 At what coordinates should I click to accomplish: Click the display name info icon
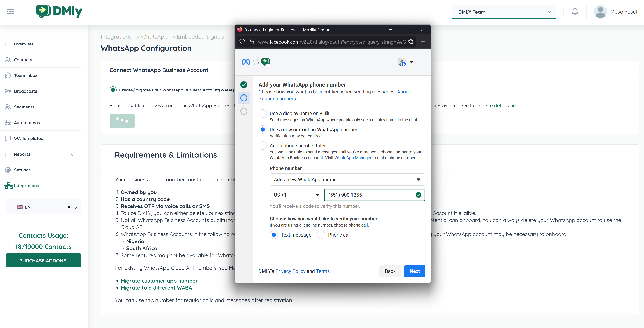[327, 113]
